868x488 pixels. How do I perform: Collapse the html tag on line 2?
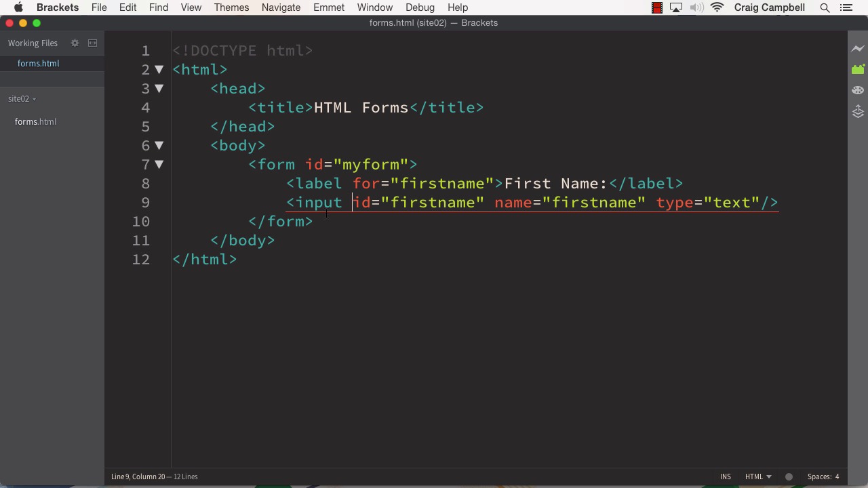point(159,69)
